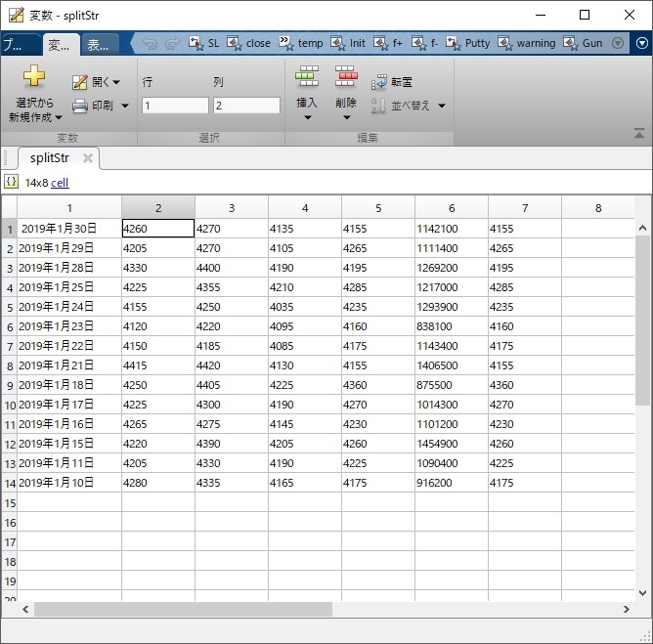The image size is (653, 644).
Task: Click the New from Selection plus icon
Action: click(34, 75)
